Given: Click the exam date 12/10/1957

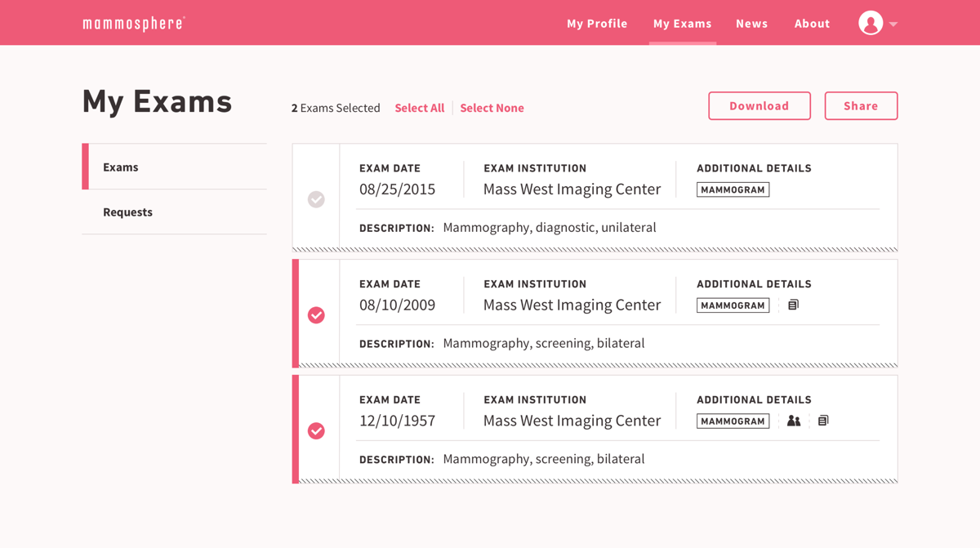Looking at the screenshot, I should (x=397, y=421).
